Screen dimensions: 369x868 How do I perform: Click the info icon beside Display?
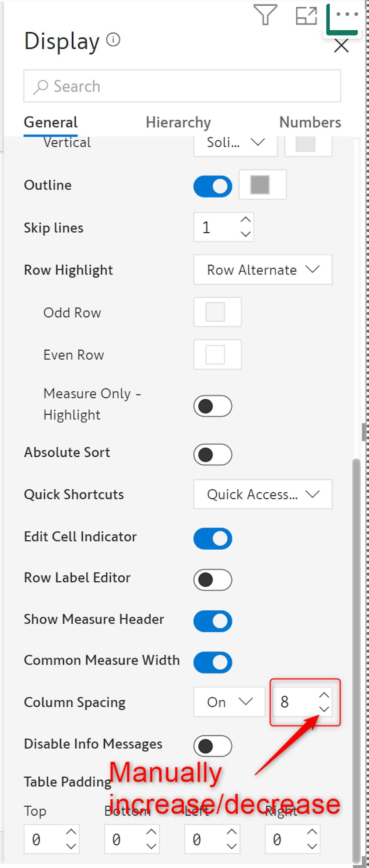click(x=113, y=40)
